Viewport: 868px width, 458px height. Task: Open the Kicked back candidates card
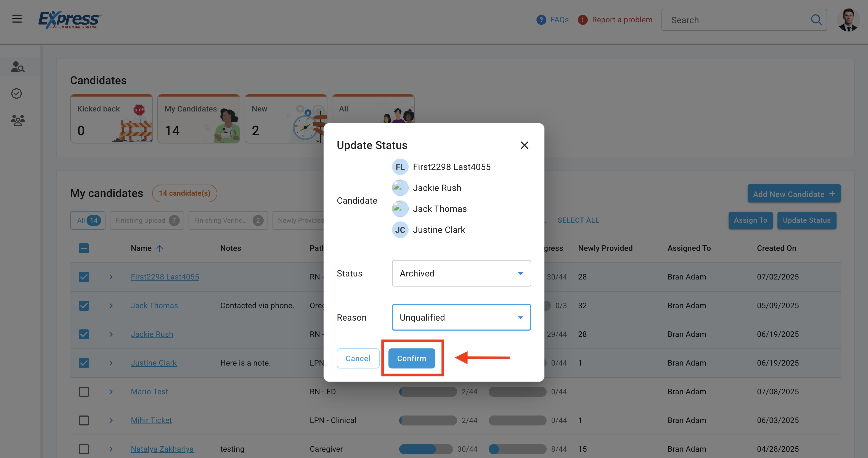[x=111, y=119]
